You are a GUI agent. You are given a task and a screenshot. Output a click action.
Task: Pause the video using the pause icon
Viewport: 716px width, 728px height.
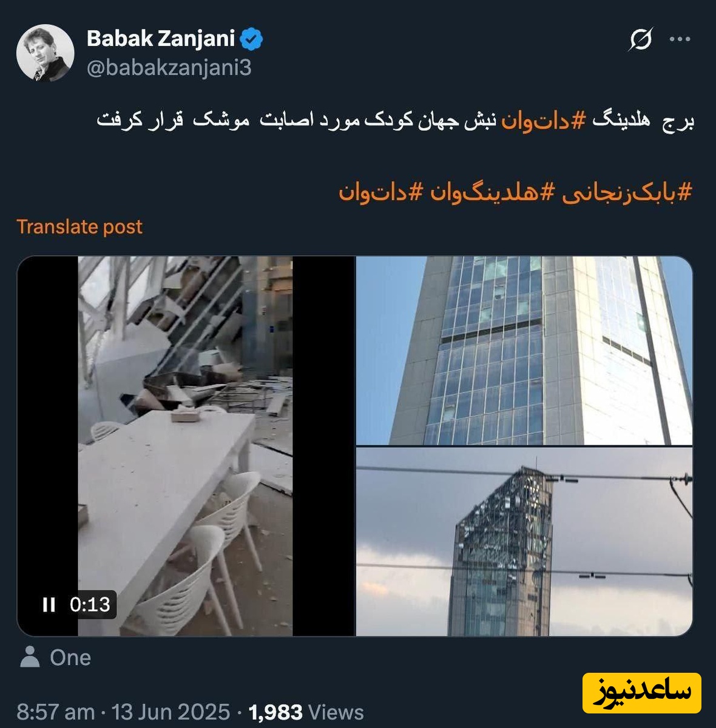49,604
